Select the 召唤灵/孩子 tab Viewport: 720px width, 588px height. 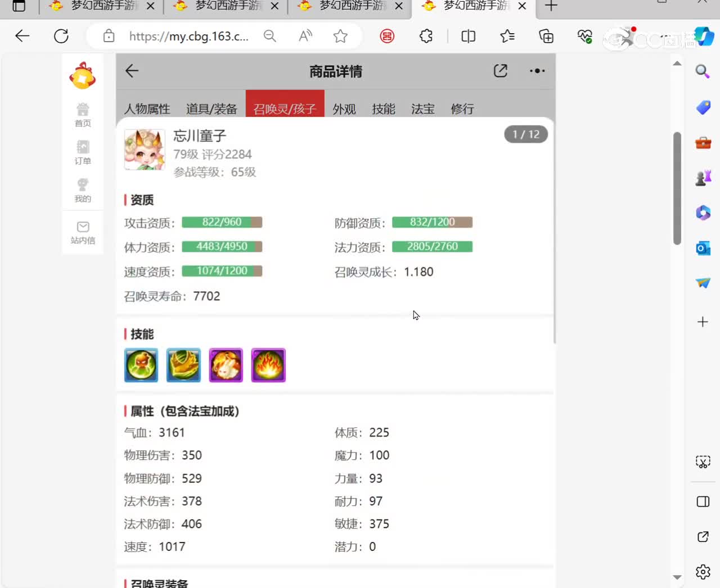[x=285, y=104]
